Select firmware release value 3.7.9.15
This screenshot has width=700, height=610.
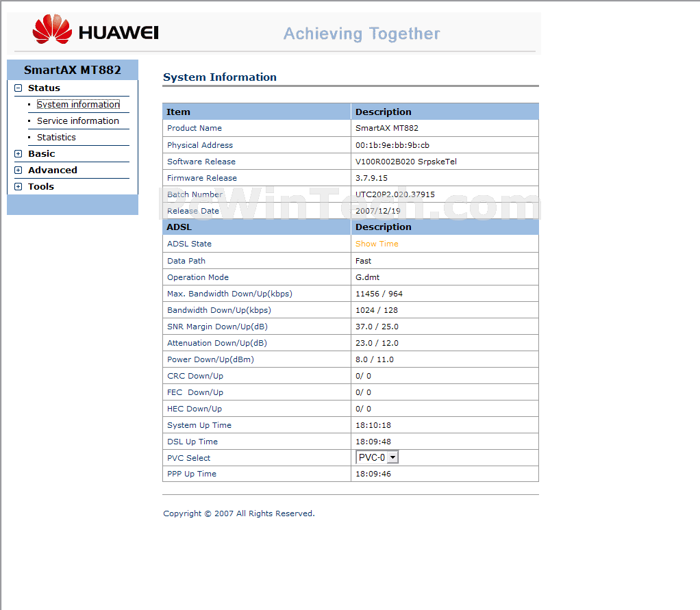pyautogui.click(x=371, y=178)
